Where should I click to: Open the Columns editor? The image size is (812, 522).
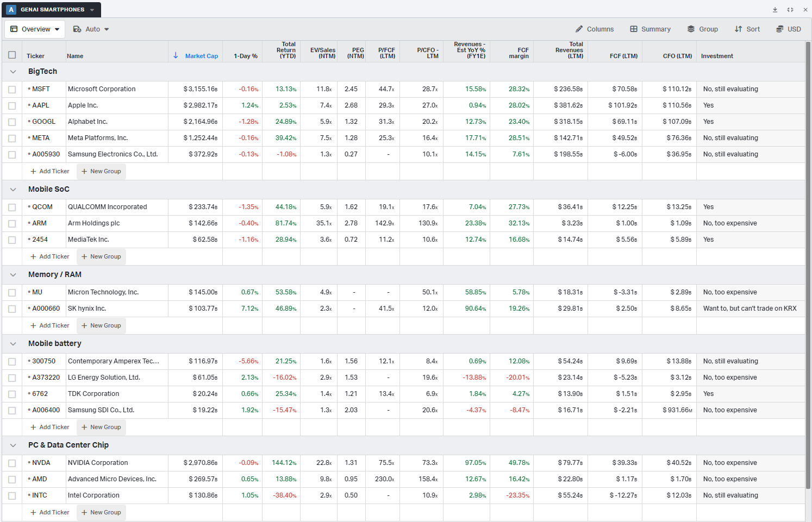coord(595,29)
